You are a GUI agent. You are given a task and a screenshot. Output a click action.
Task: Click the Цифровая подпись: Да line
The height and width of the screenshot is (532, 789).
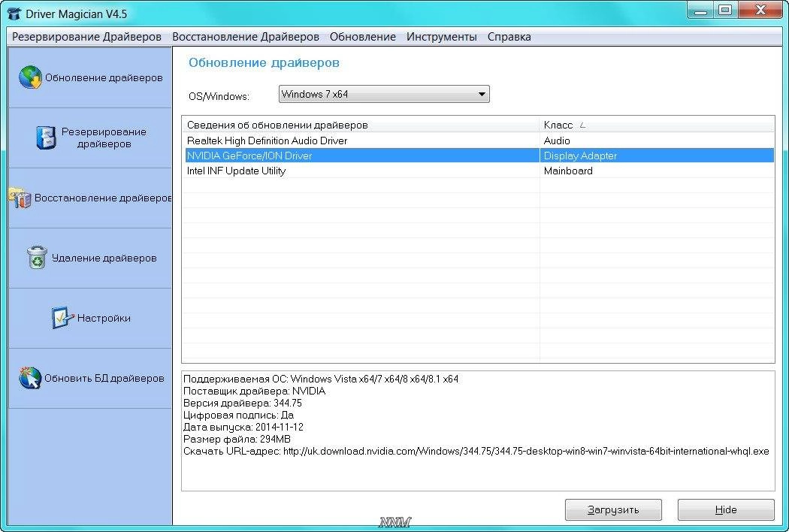pos(238,416)
